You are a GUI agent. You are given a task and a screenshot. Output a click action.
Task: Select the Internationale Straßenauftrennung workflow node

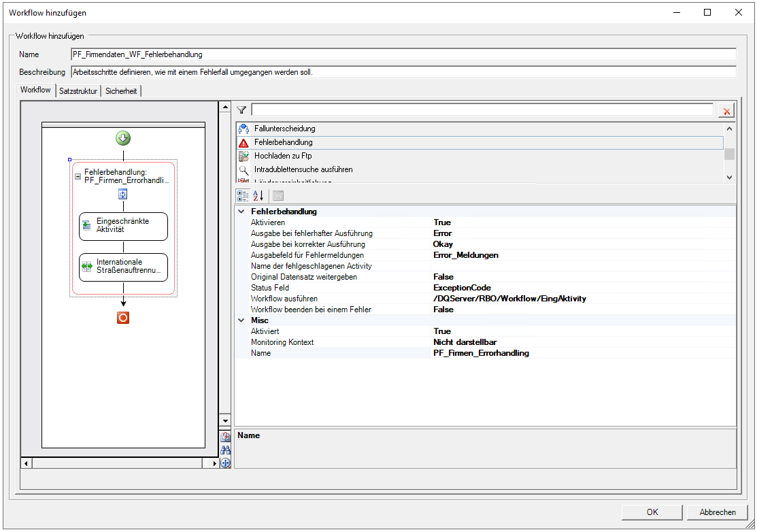pos(123,267)
